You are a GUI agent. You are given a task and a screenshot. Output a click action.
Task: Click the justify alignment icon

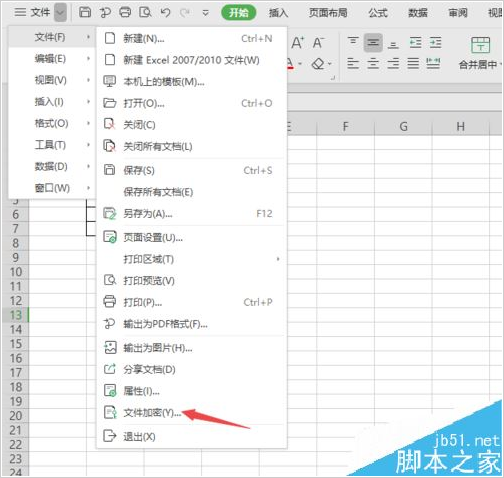[x=413, y=63]
